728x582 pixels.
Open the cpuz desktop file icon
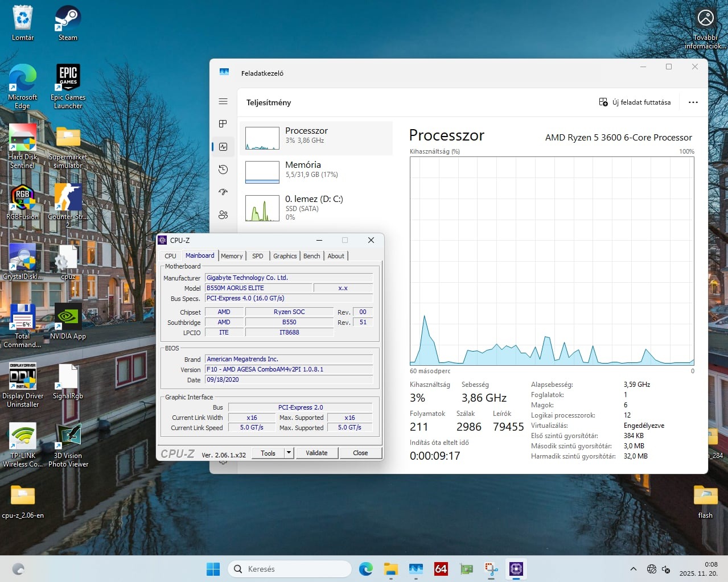68,262
